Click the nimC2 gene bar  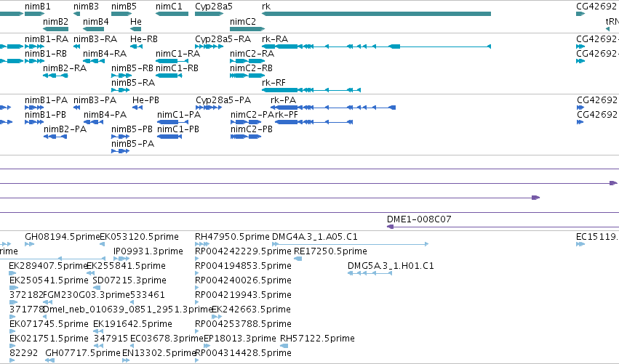pyautogui.click(x=247, y=29)
